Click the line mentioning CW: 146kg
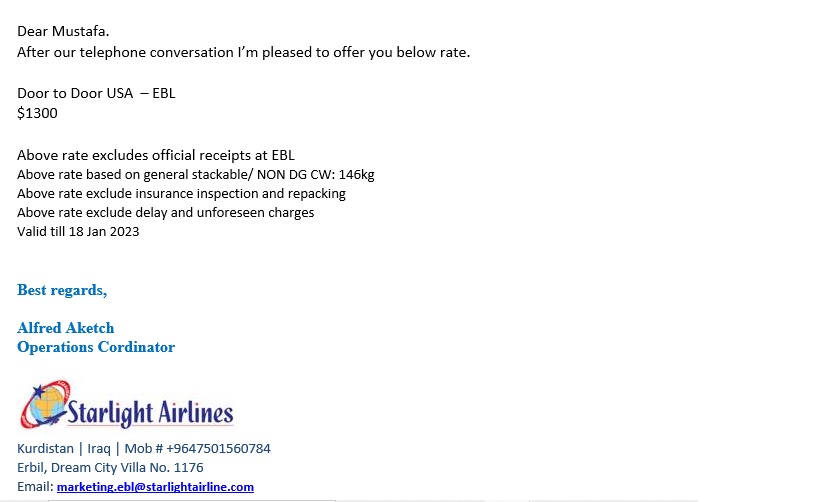This screenshot has height=502, width=819. 196,174
